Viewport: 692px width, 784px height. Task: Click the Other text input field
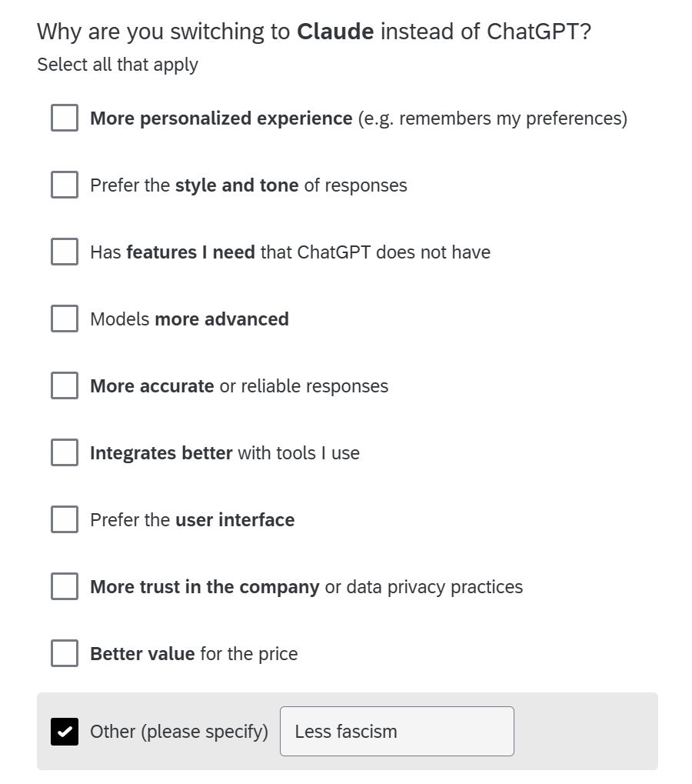[396, 732]
